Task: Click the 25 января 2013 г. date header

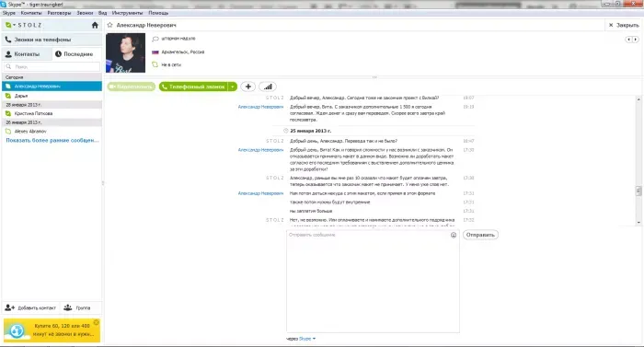Action: click(x=311, y=131)
